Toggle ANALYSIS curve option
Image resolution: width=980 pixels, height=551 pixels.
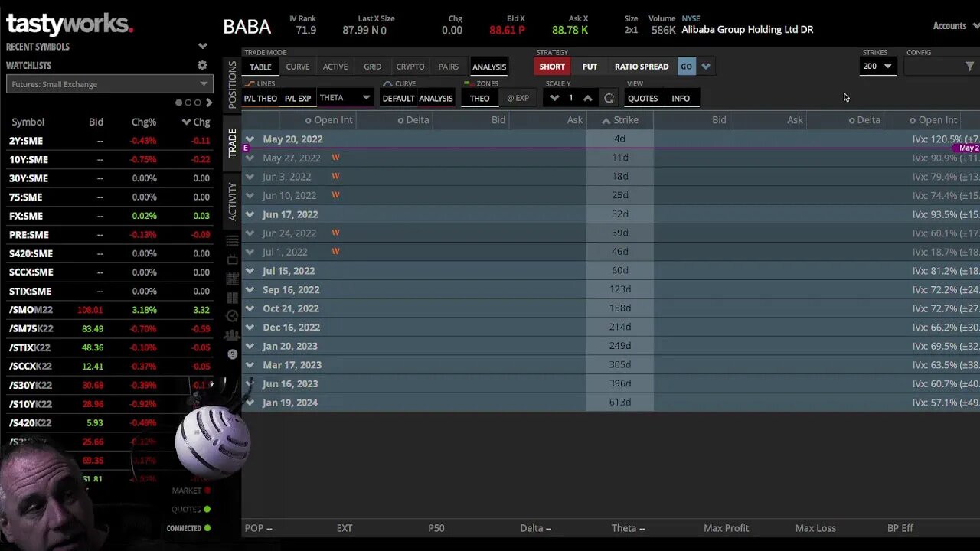436,98
